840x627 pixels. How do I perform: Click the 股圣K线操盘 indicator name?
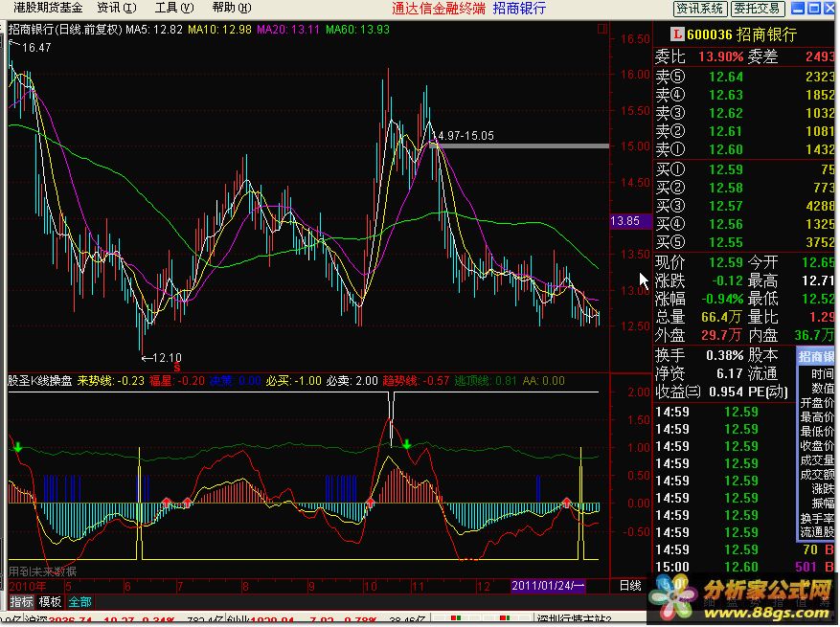tap(39, 381)
